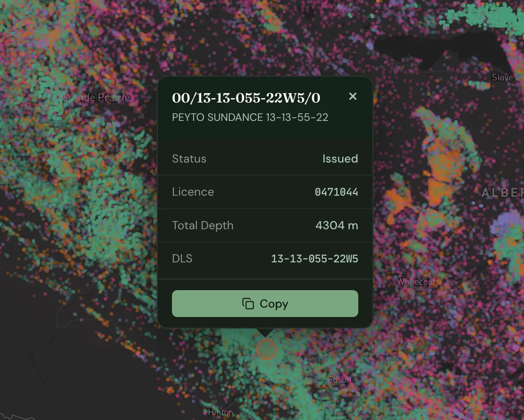The height and width of the screenshot is (420, 524).
Task: Click the copy icon inside the Copy button
Action: click(x=248, y=304)
